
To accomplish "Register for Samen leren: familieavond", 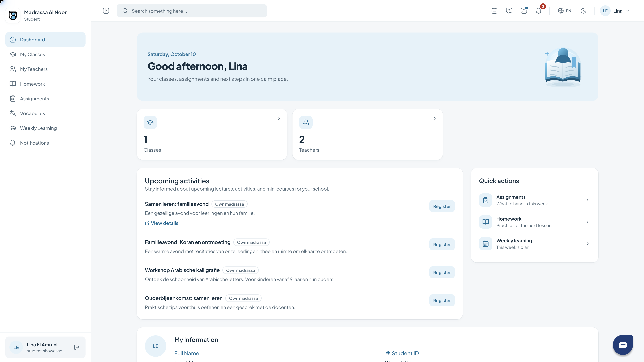I will tap(442, 206).
